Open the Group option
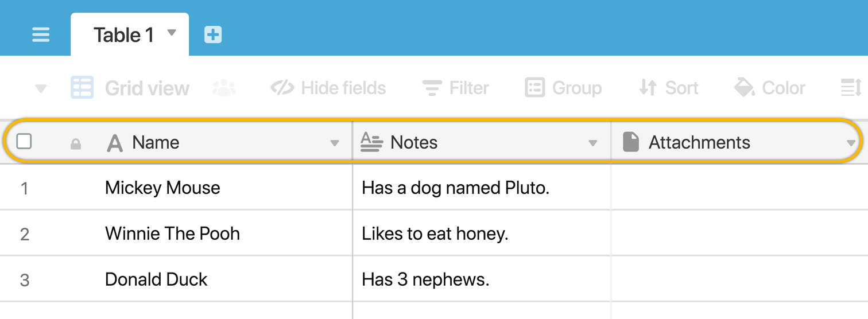 click(563, 88)
